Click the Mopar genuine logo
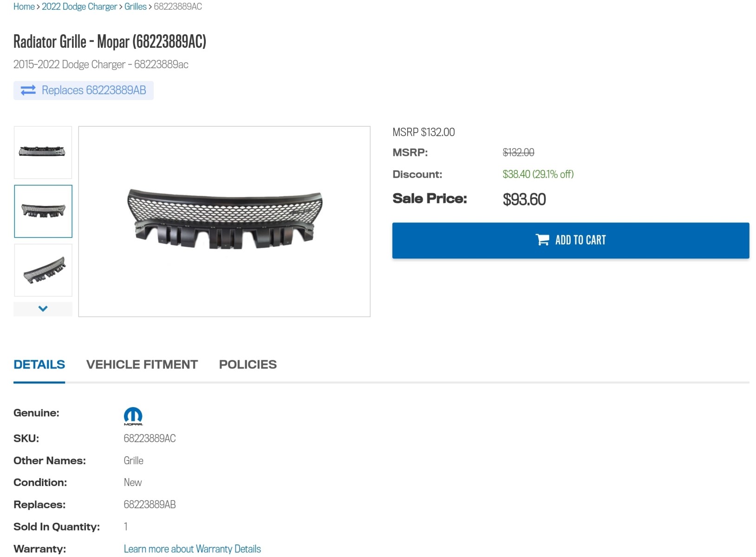756x557 pixels. (x=133, y=416)
